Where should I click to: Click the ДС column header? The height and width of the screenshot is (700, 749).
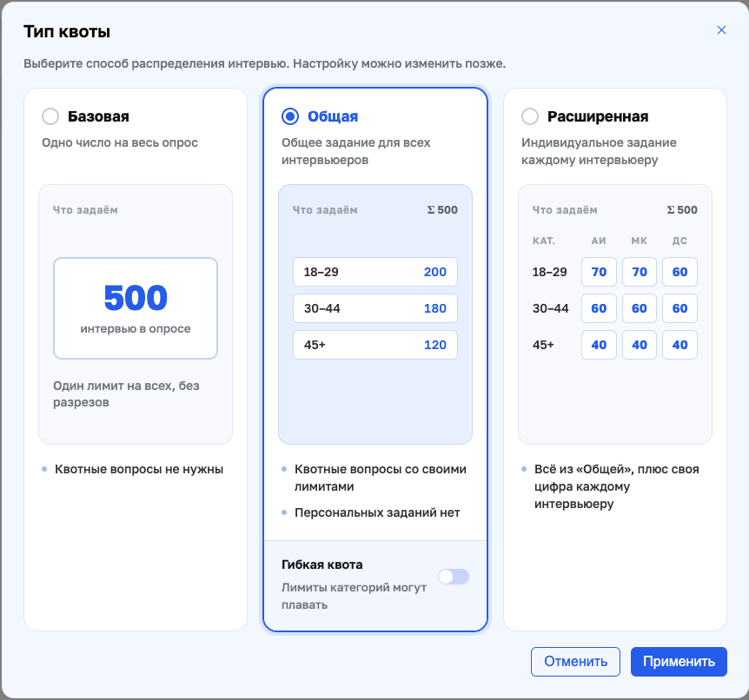pyautogui.click(x=679, y=241)
